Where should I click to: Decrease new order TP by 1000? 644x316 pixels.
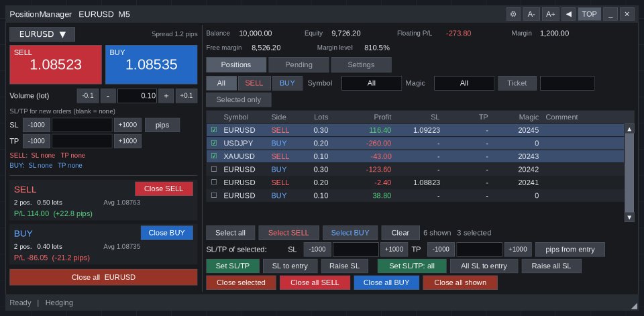pos(36,141)
